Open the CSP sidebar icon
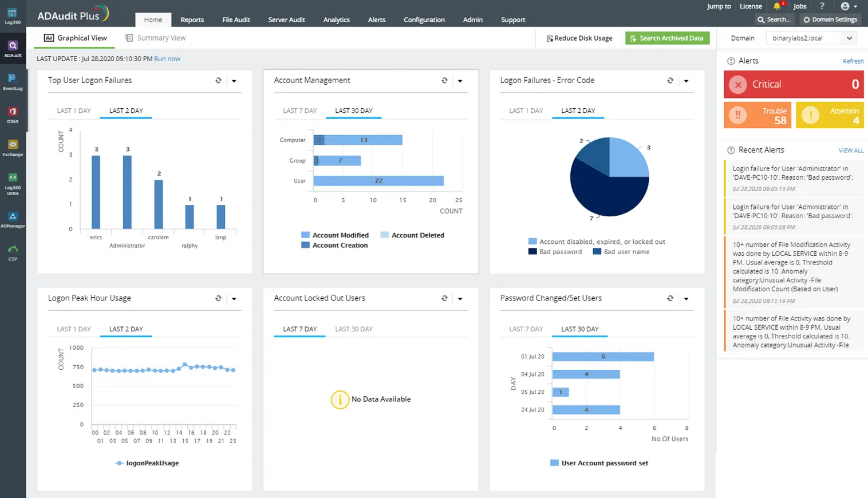This screenshot has height=498, width=868. point(13,252)
